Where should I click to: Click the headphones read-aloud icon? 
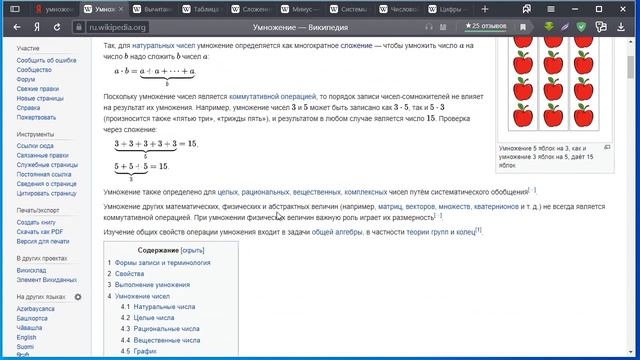(429, 27)
